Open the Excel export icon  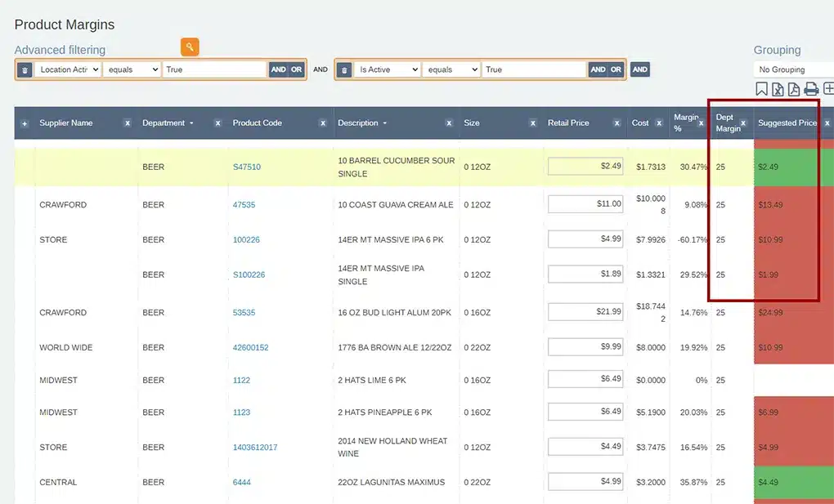coord(777,89)
